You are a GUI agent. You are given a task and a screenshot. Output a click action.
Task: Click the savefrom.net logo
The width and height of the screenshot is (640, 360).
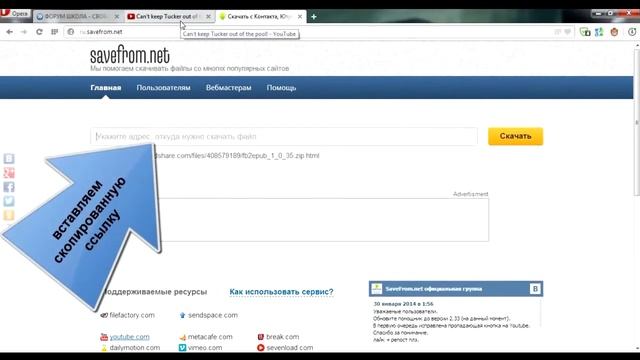tap(130, 55)
